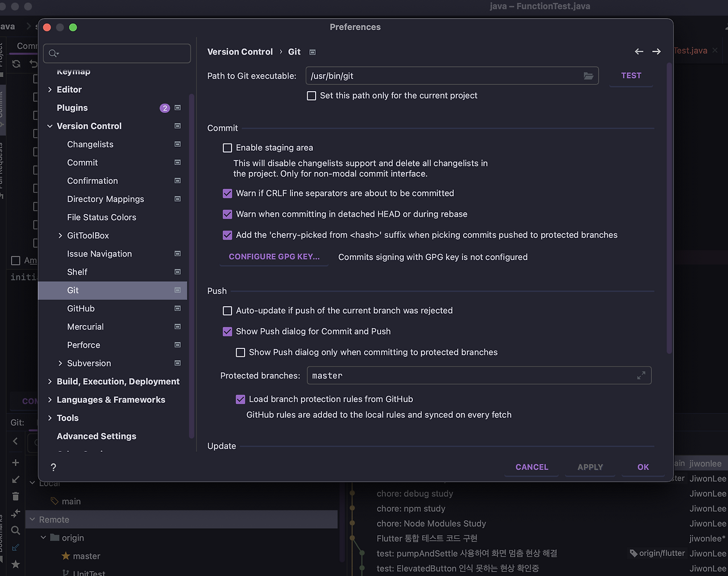Click the project-level icon on the Subversion row
The height and width of the screenshot is (576, 728).
pyautogui.click(x=177, y=363)
